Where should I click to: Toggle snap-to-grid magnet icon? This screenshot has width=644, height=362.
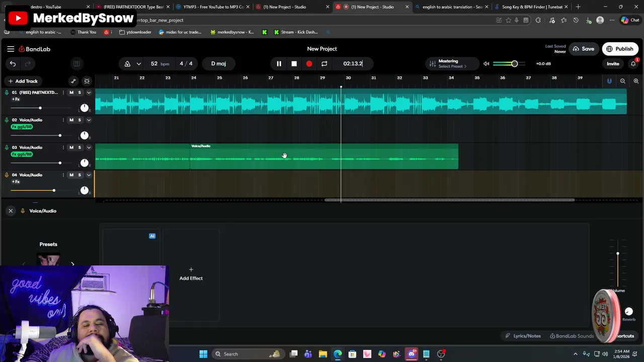click(609, 81)
